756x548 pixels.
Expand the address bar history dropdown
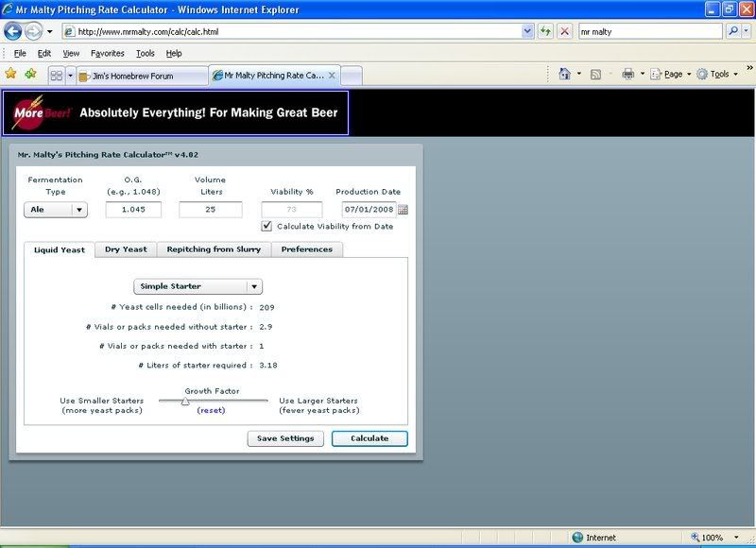point(527,32)
